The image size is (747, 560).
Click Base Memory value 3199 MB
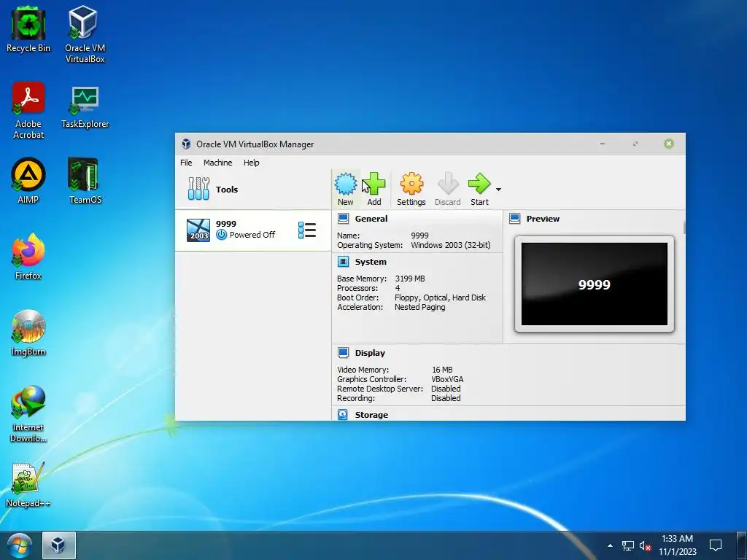tap(410, 279)
